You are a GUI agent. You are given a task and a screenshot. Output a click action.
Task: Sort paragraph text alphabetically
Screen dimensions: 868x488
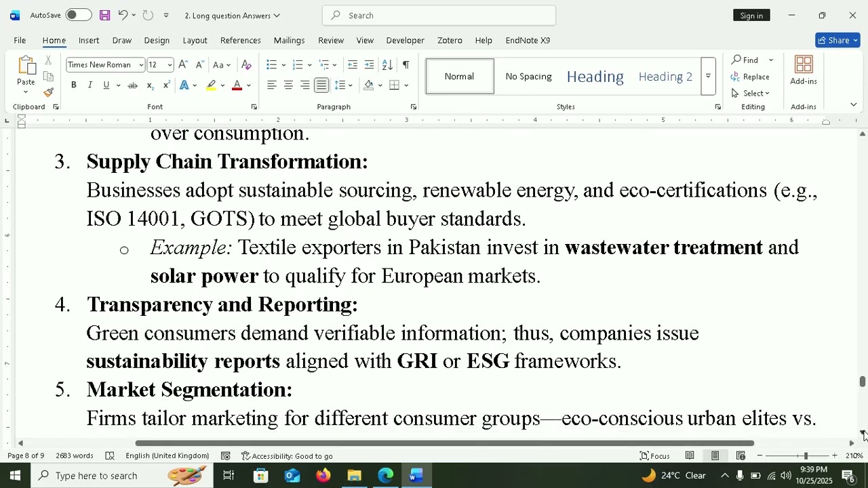pos(387,65)
